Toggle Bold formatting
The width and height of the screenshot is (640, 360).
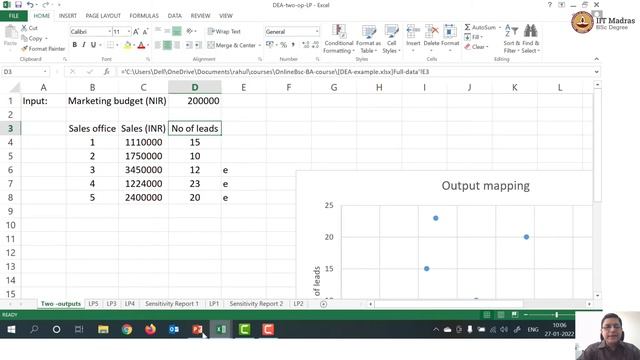[x=75, y=45]
